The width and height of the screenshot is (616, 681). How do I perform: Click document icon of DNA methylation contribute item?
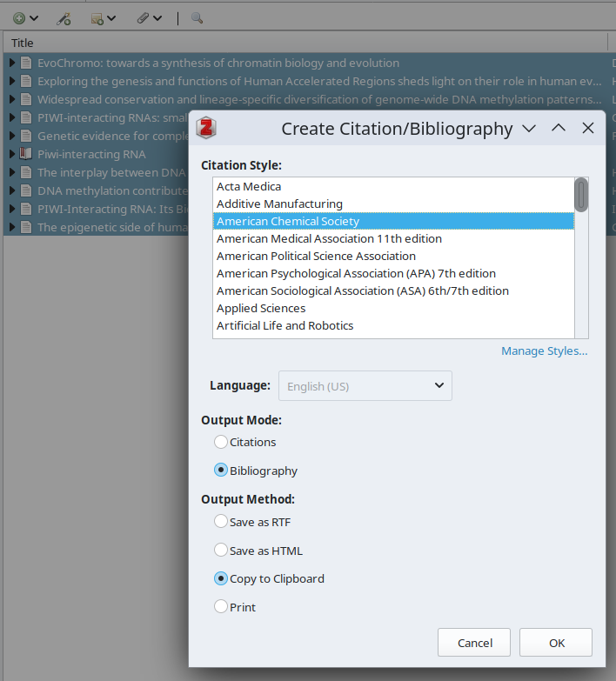(x=26, y=190)
